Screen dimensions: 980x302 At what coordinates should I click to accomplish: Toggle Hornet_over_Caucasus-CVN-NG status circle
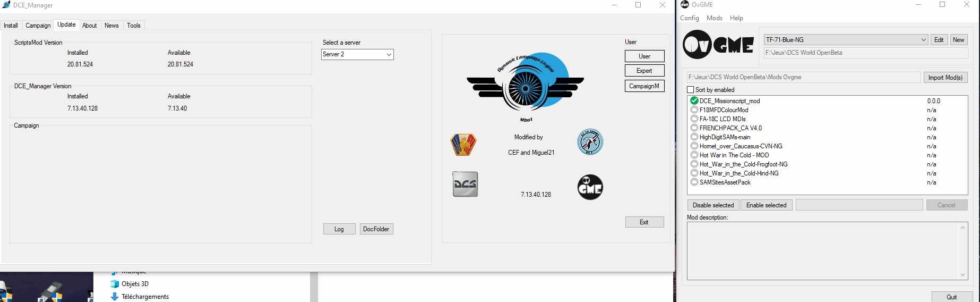pos(694,146)
